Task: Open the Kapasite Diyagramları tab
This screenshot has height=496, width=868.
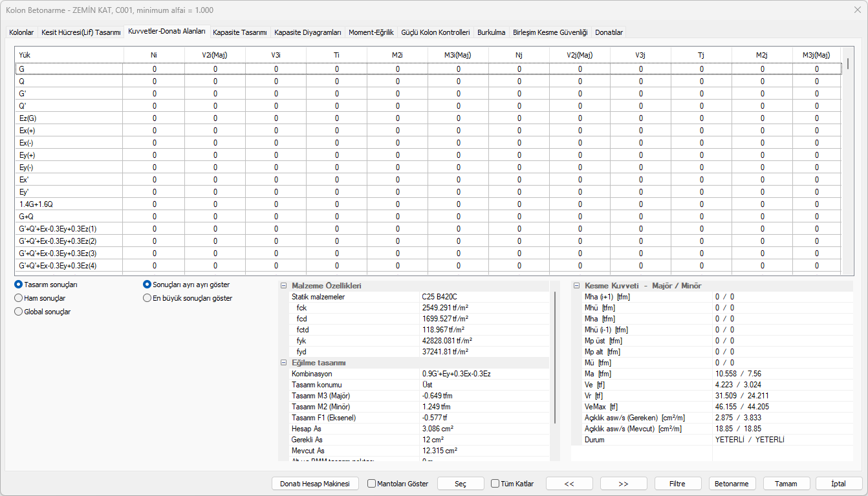Action: (307, 32)
